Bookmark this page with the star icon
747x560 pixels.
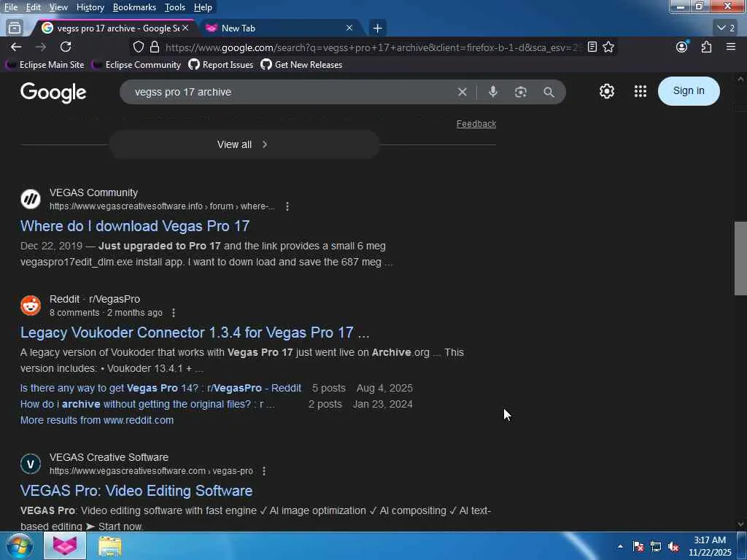608,47
